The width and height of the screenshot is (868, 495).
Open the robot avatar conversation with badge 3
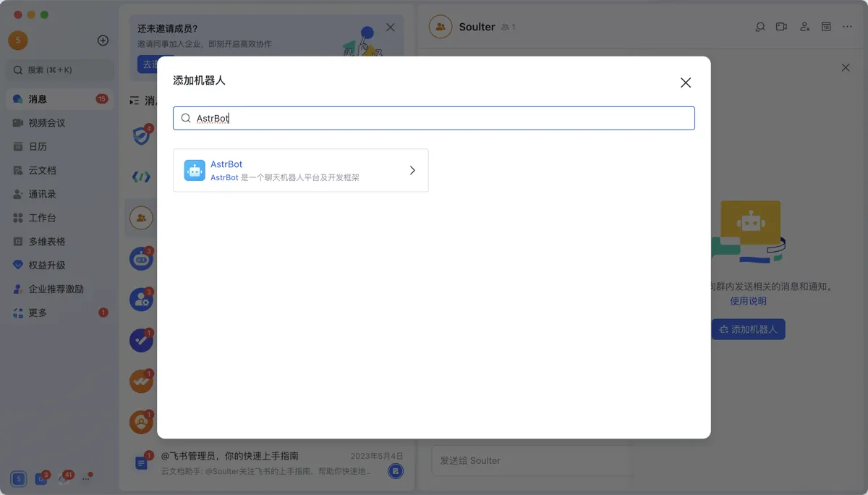(141, 258)
